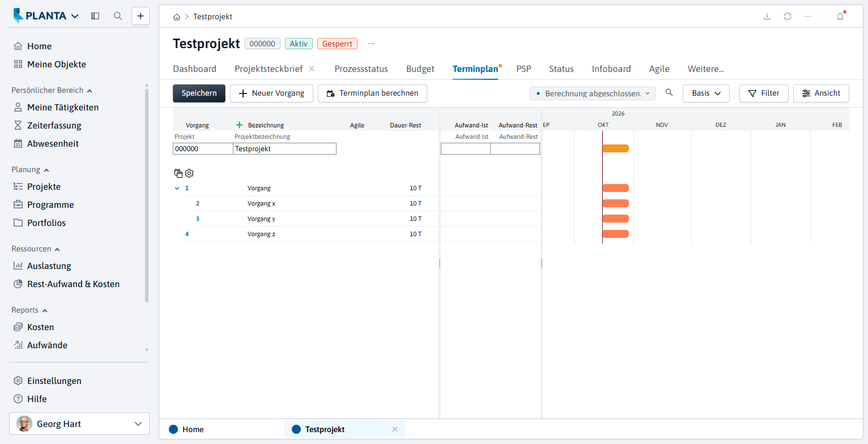Click the copy icon above the task list
This screenshot has width=868, height=444.
pyautogui.click(x=178, y=173)
